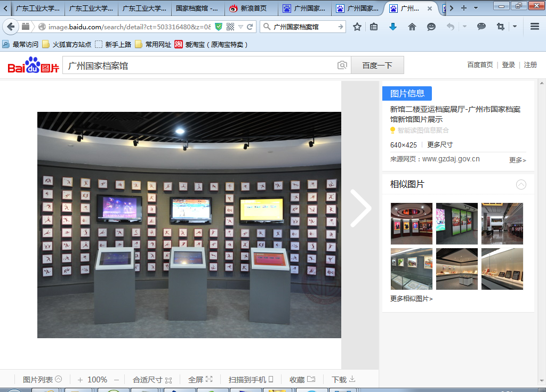Reload the page using refresh icon
Screen dimensions: 546x392
pos(250,27)
